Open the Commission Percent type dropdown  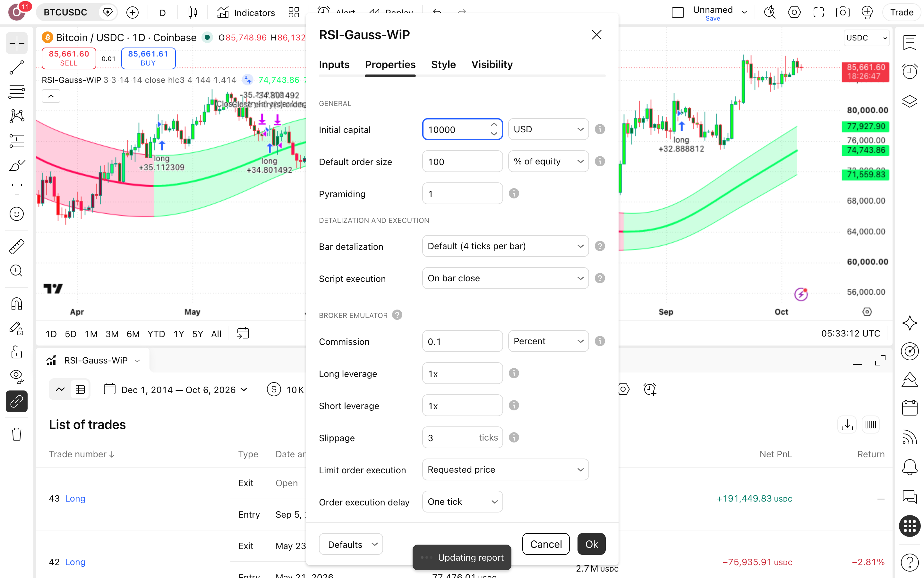pos(548,341)
